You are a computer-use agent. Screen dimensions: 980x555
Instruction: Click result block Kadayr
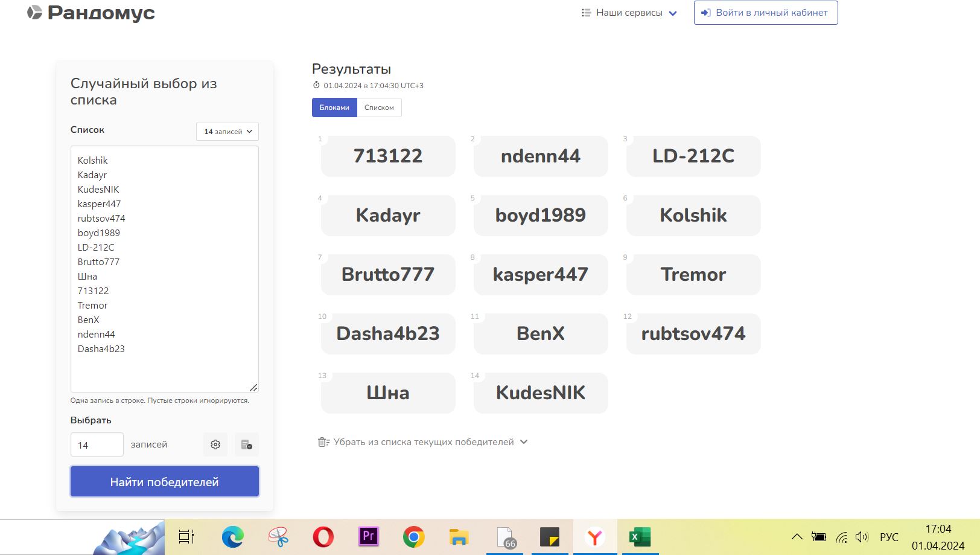tap(388, 216)
